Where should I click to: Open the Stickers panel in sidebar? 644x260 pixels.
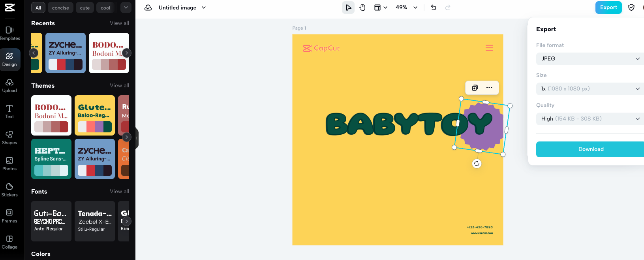(9, 190)
